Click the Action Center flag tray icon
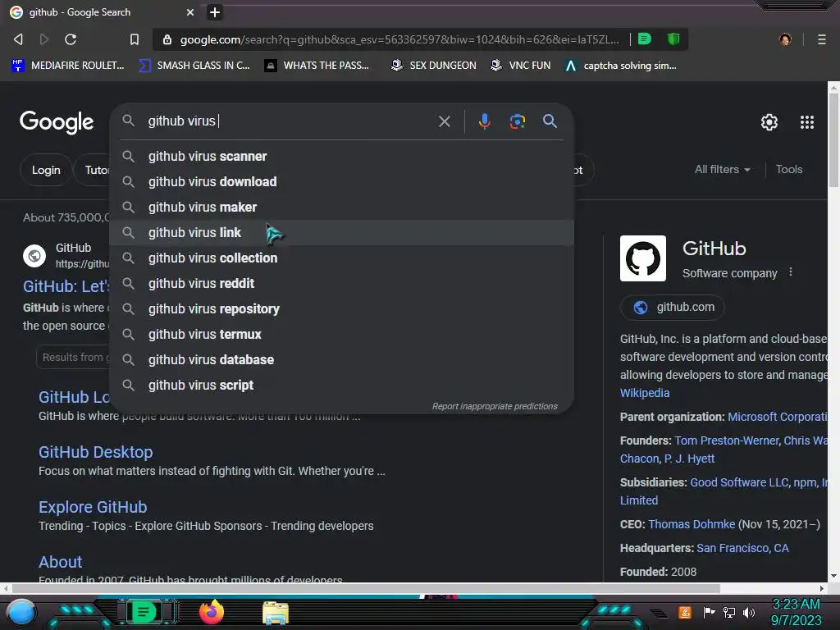This screenshot has height=630, width=840. [x=709, y=612]
